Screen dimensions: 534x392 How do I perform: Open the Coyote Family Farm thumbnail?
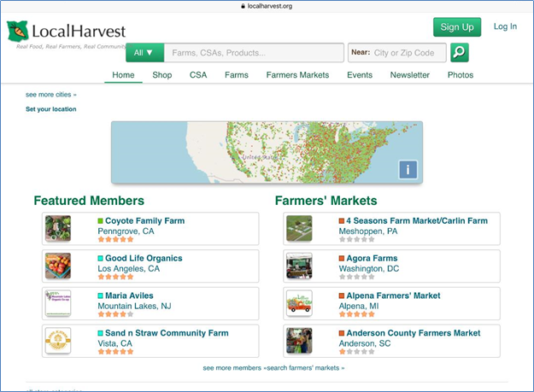(58, 229)
